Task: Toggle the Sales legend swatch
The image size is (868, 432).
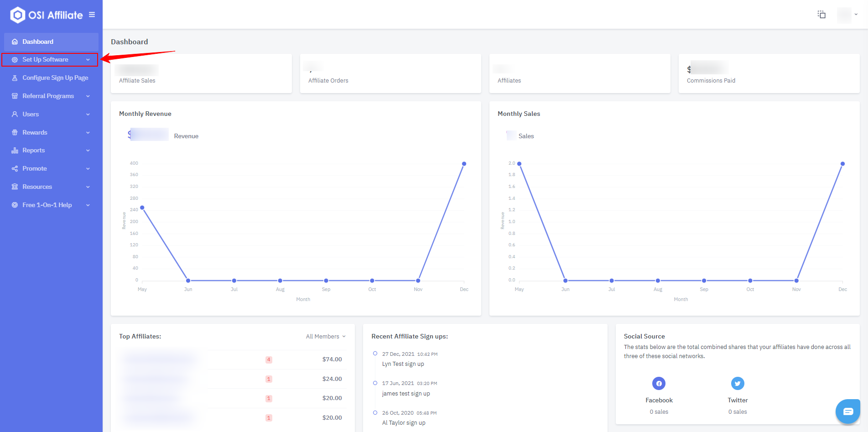Action: pos(511,135)
